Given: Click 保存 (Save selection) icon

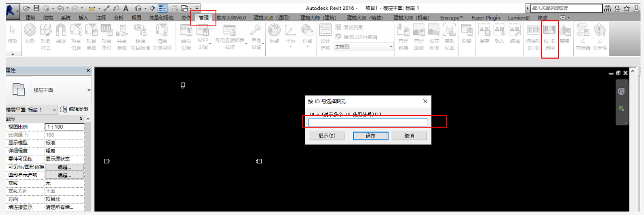Looking at the screenshot, I should pyautogui.click(x=484, y=35).
